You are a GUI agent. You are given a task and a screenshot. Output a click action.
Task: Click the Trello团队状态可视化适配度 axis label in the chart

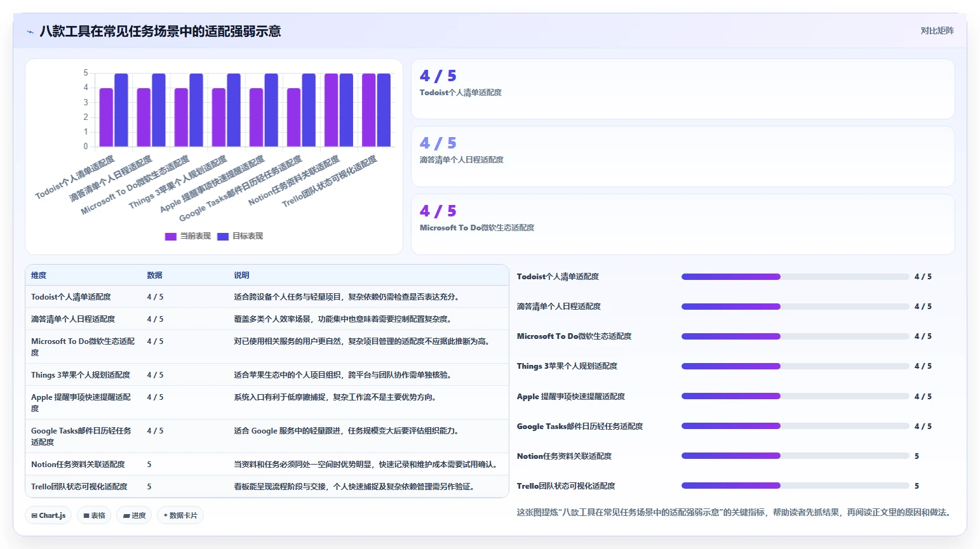pyautogui.click(x=330, y=181)
